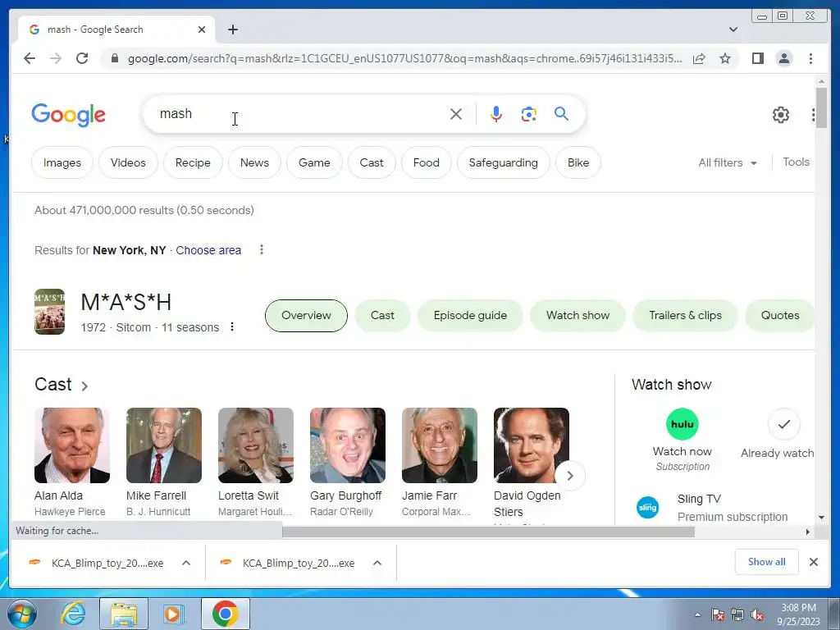Open Internet Explorer from taskbar

73,614
